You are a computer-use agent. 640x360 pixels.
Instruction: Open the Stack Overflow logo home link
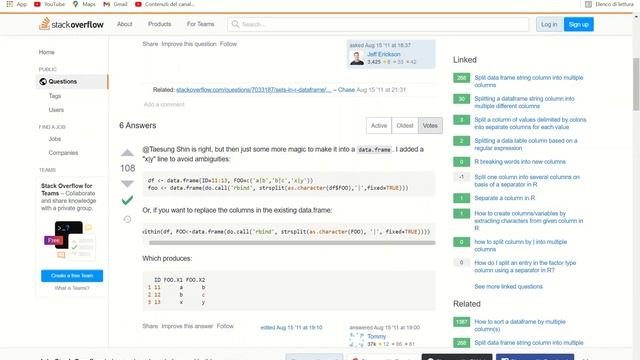click(71, 24)
